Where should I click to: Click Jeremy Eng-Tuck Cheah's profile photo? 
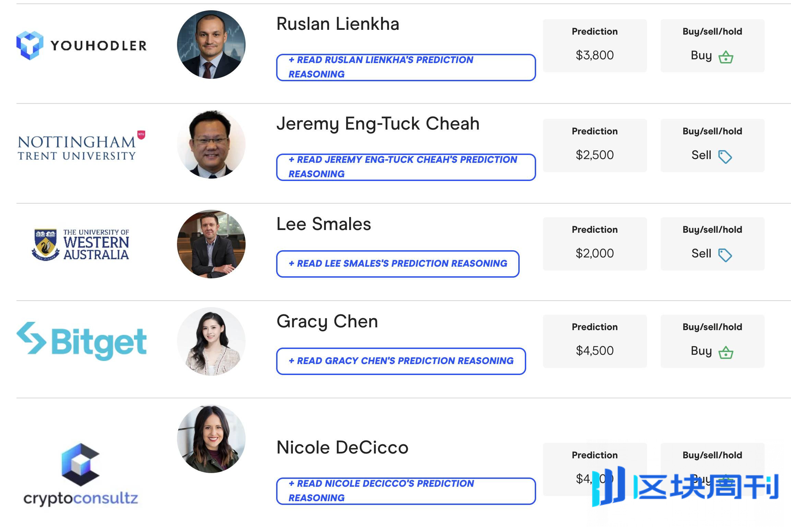[211, 144]
